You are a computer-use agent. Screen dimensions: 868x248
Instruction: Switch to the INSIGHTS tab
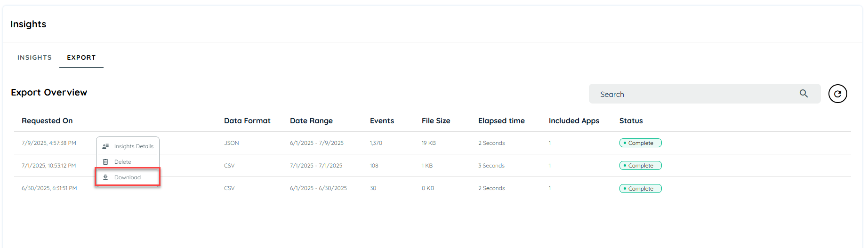tap(34, 57)
